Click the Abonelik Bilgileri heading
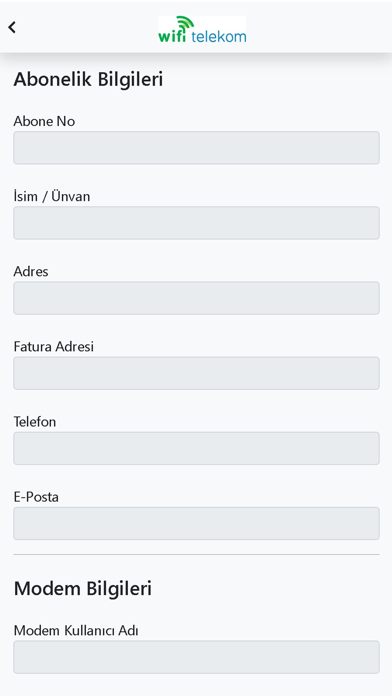The height and width of the screenshot is (696, 392). pyautogui.click(x=88, y=80)
